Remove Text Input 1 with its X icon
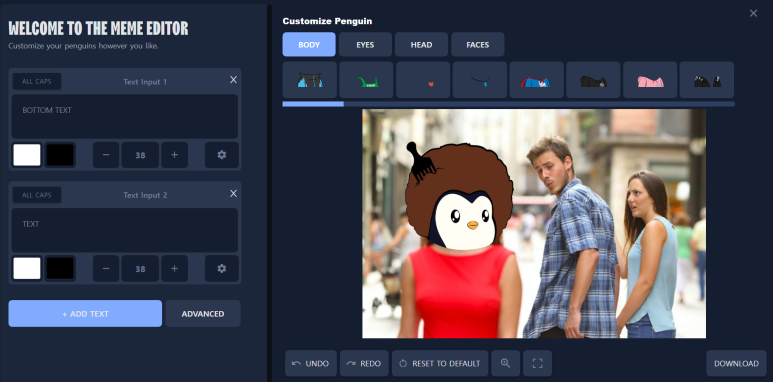 tap(233, 80)
